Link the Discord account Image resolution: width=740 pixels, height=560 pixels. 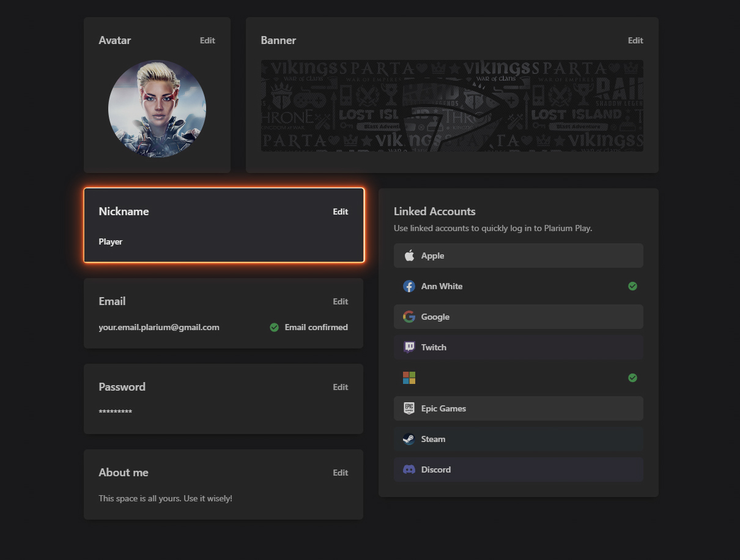coord(519,470)
